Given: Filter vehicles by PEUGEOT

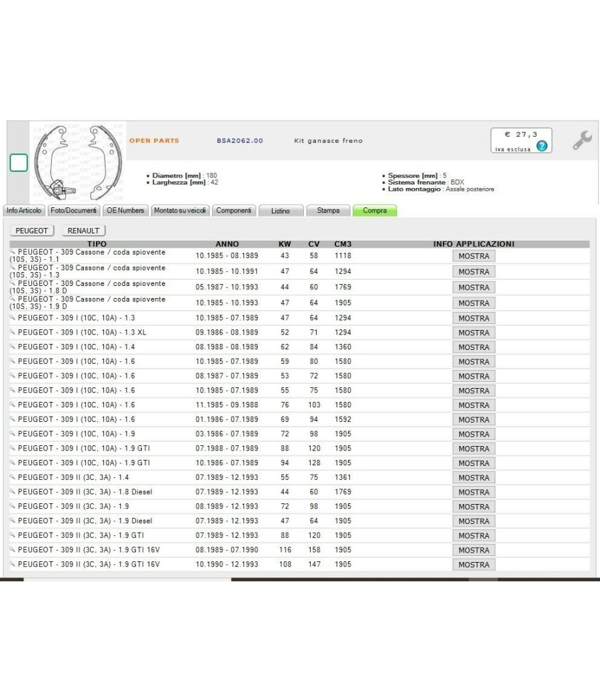Looking at the screenshot, I should 32,231.
